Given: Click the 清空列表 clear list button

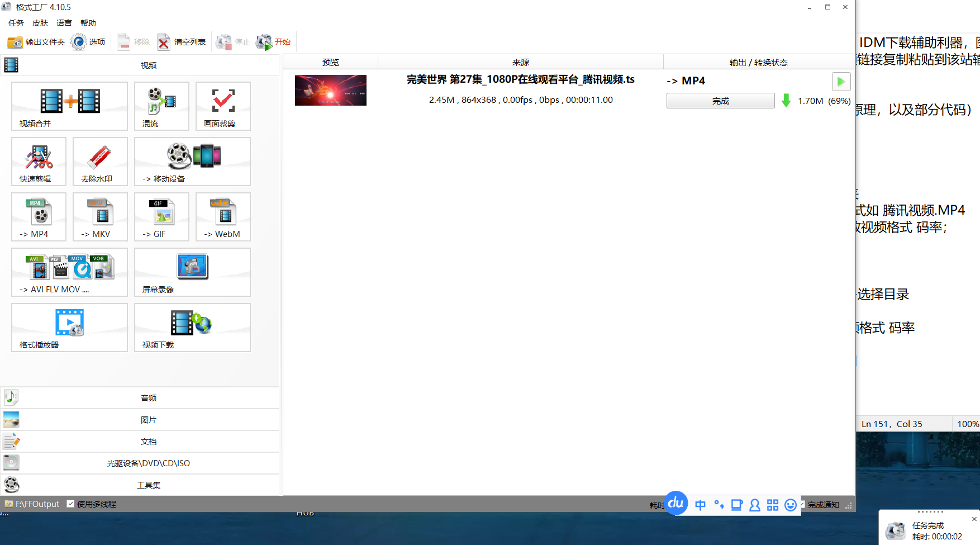Looking at the screenshot, I should point(182,42).
